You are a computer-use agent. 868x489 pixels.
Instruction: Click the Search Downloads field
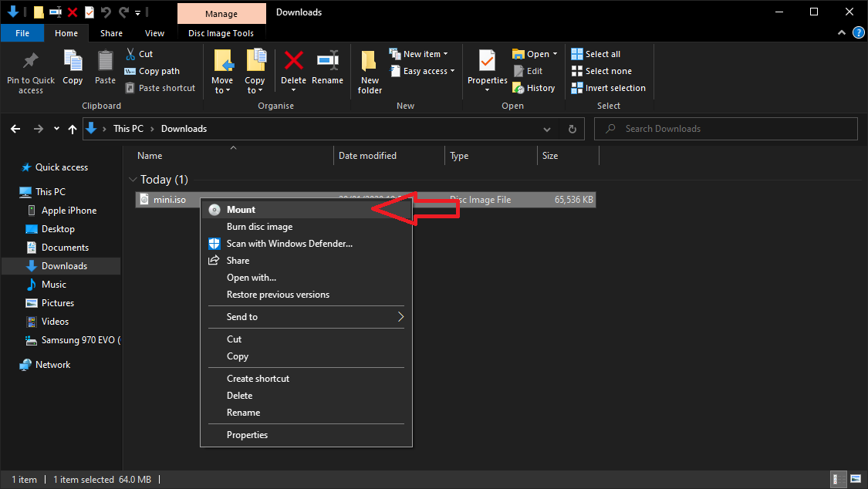[726, 129]
